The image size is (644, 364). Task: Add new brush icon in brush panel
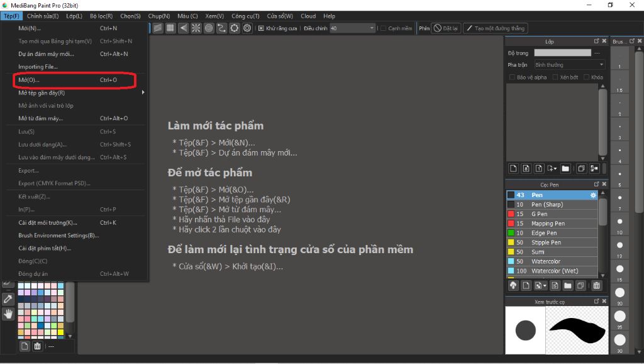[526, 285]
